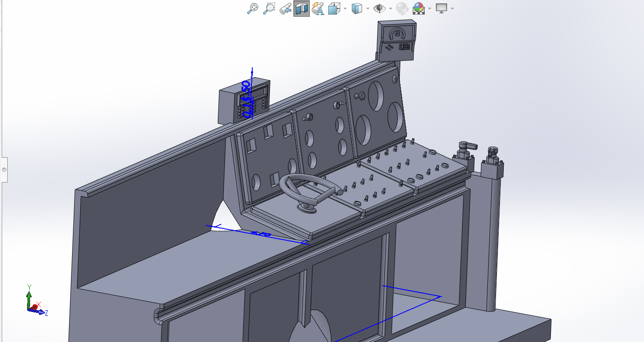Image resolution: width=644 pixels, height=342 pixels.
Task: Expand the View Settings dropdown arrow
Action: point(452,9)
